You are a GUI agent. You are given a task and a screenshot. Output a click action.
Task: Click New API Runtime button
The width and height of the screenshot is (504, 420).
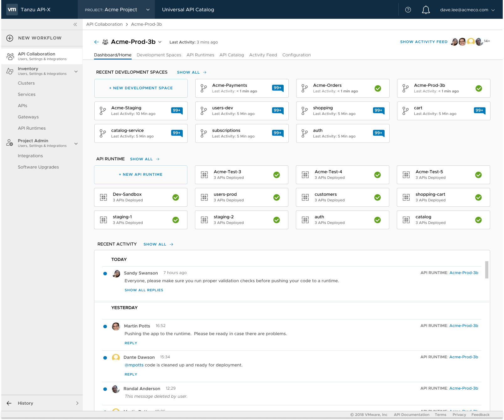click(x=141, y=174)
